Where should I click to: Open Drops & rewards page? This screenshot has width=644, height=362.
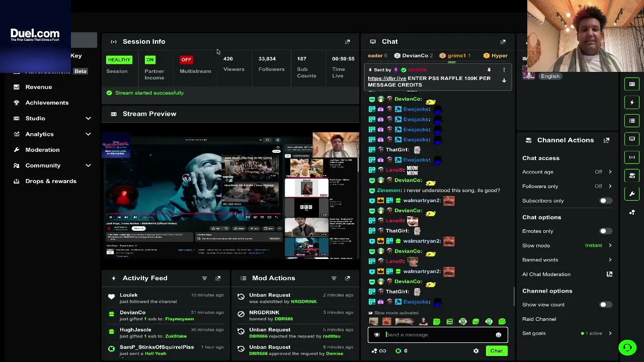(51, 181)
